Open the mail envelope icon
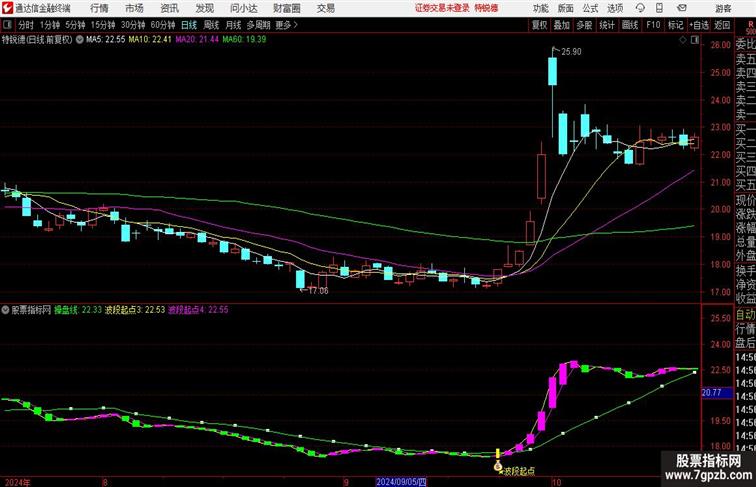756x487 pixels. 682,8
